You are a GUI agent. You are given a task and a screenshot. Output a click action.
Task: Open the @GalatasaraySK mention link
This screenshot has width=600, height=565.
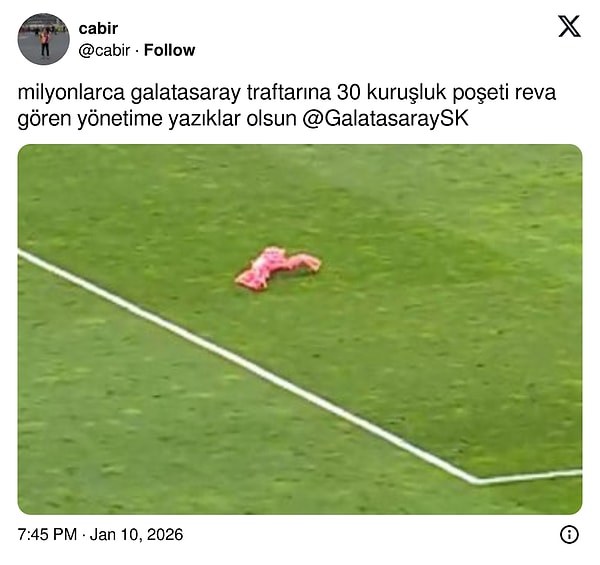[x=385, y=119]
